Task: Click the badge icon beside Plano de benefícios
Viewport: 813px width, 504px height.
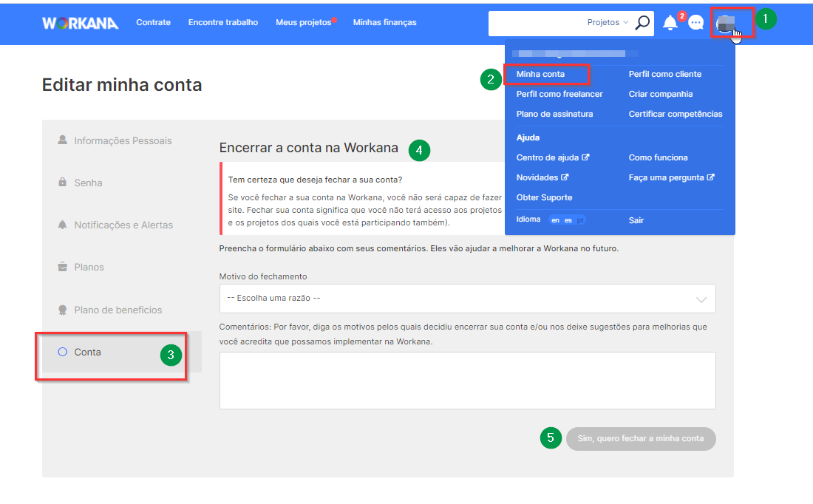Action: click(62, 310)
